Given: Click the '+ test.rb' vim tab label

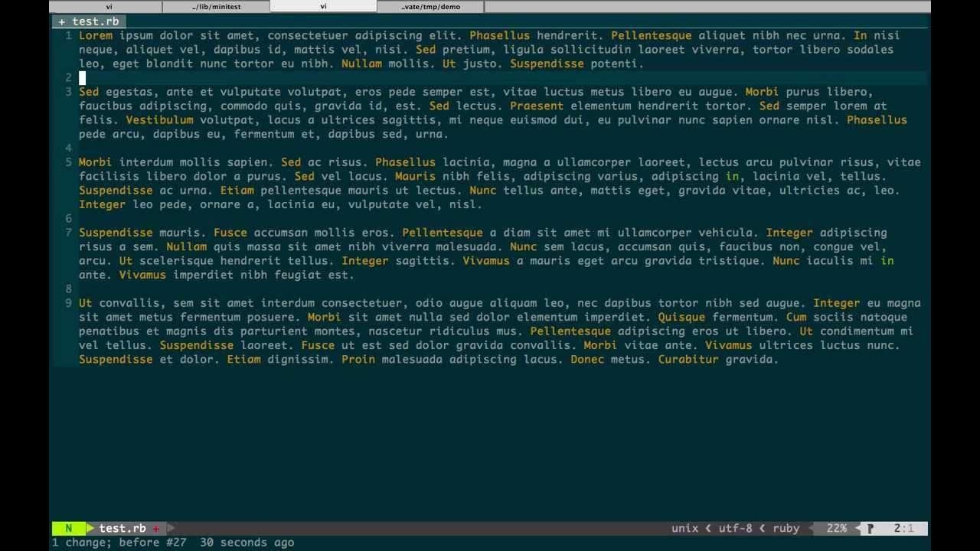Looking at the screenshot, I should pos(89,21).
